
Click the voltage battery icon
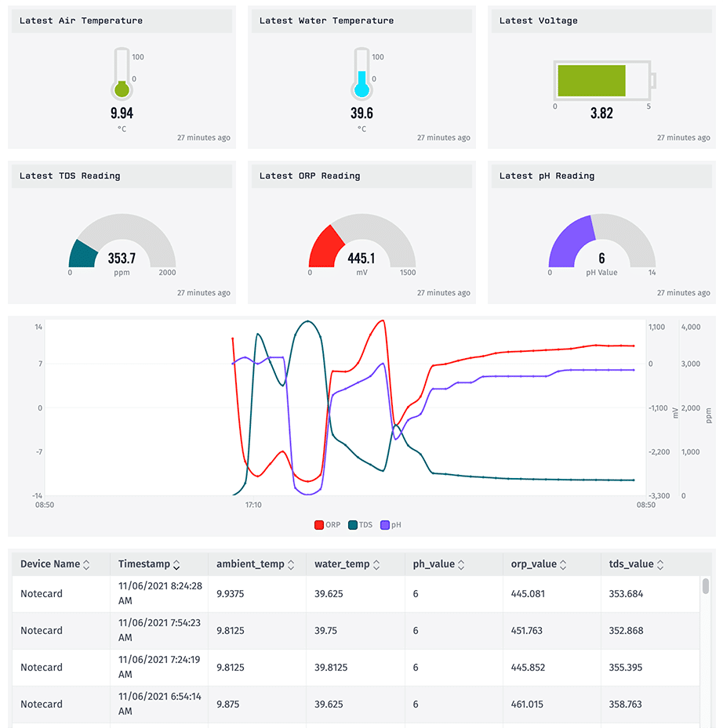coord(603,81)
